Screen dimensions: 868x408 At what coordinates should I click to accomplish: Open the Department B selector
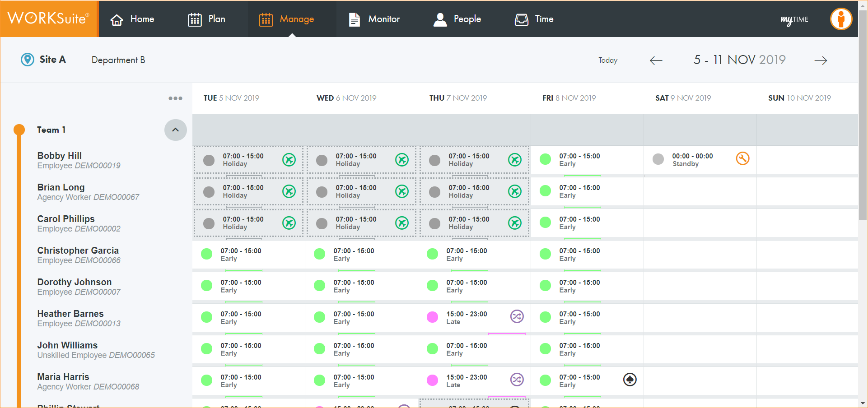click(x=118, y=60)
